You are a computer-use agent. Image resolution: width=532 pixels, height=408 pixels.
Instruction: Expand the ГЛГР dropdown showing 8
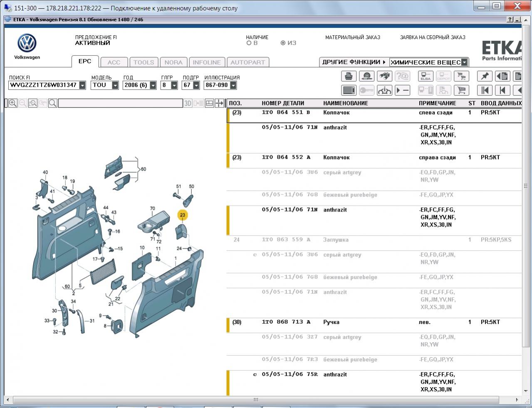[x=174, y=85]
